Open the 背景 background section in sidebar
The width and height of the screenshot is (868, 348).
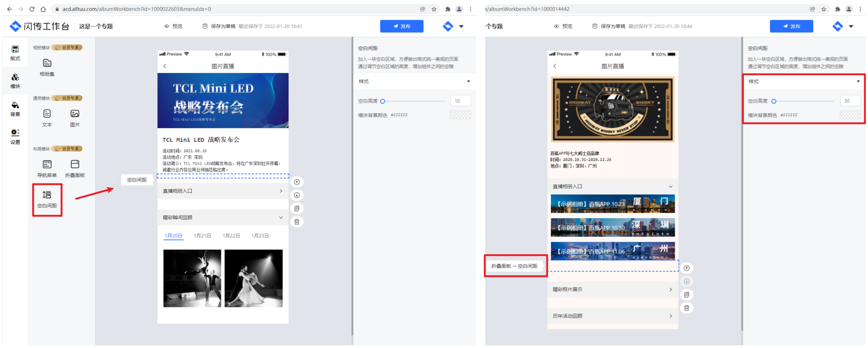tap(15, 109)
